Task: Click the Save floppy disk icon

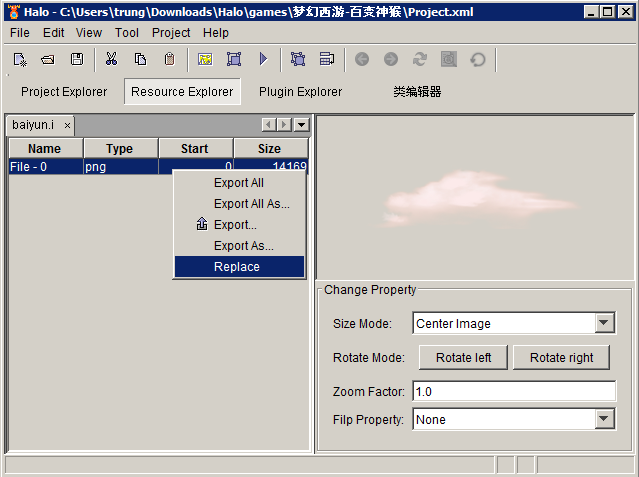Action: pos(77,60)
